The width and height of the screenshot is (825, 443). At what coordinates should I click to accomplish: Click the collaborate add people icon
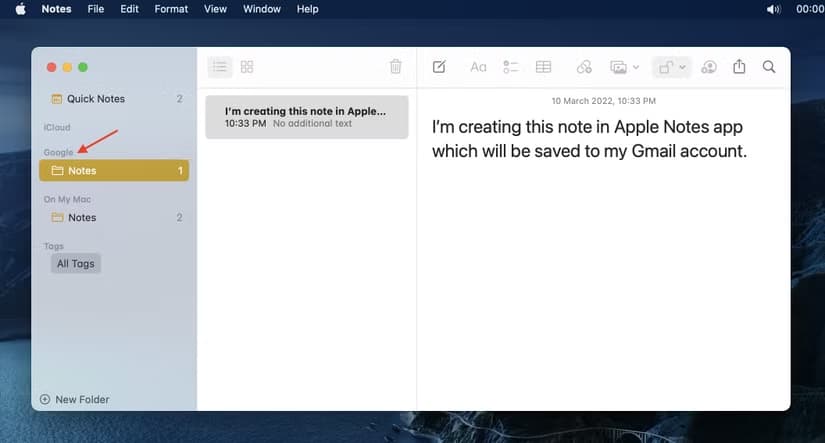(709, 67)
